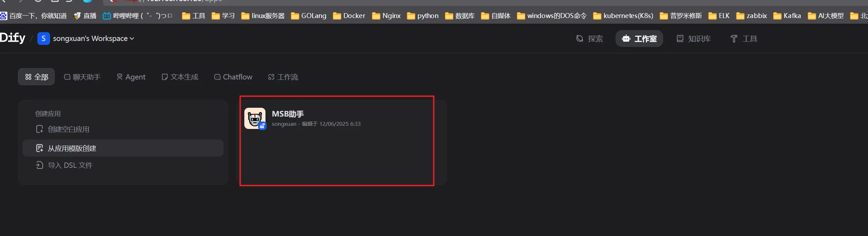This screenshot has width=868, height=236.
Task: Open the Docker bookmarks folder
Action: (x=349, y=16)
